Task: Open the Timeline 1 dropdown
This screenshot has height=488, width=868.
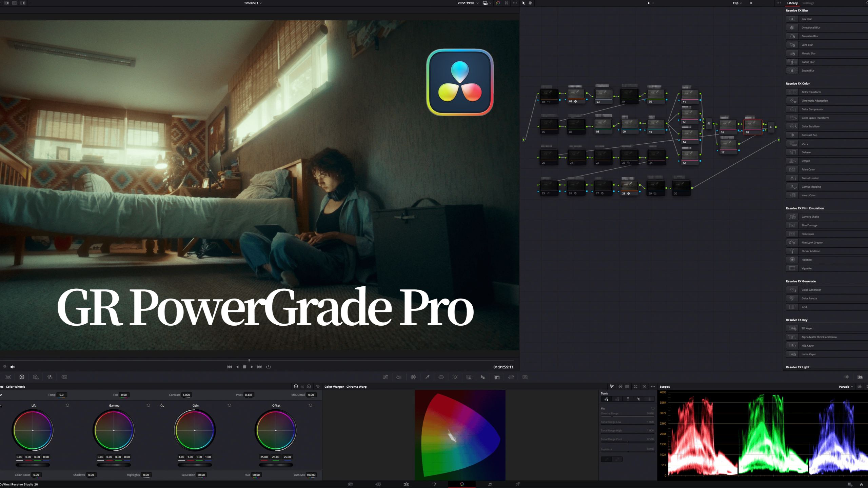Action: pyautogui.click(x=253, y=3)
